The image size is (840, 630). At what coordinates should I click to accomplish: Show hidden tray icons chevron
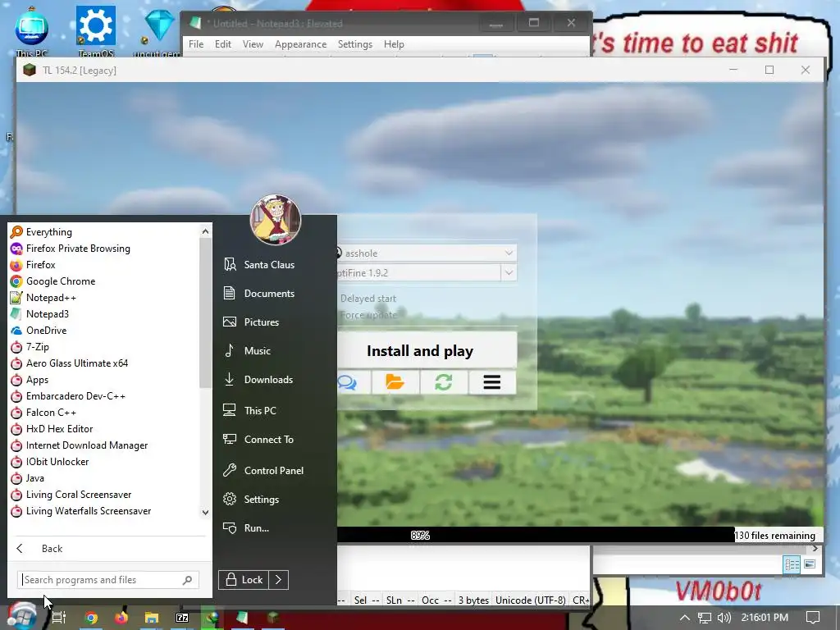tap(685, 618)
